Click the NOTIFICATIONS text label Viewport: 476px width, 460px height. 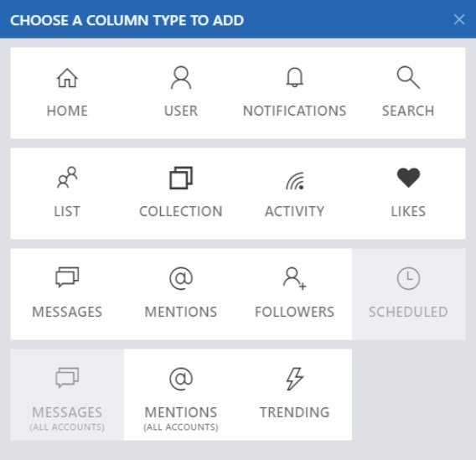point(294,111)
